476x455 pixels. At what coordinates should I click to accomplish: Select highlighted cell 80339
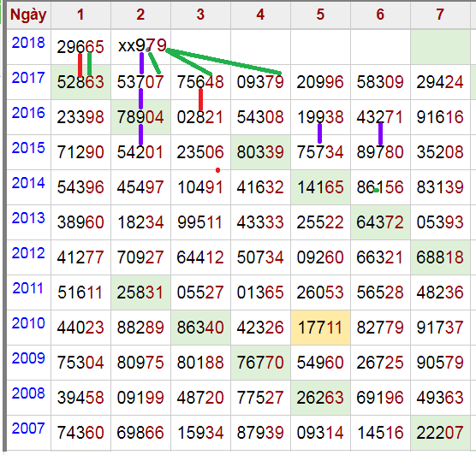point(260,152)
